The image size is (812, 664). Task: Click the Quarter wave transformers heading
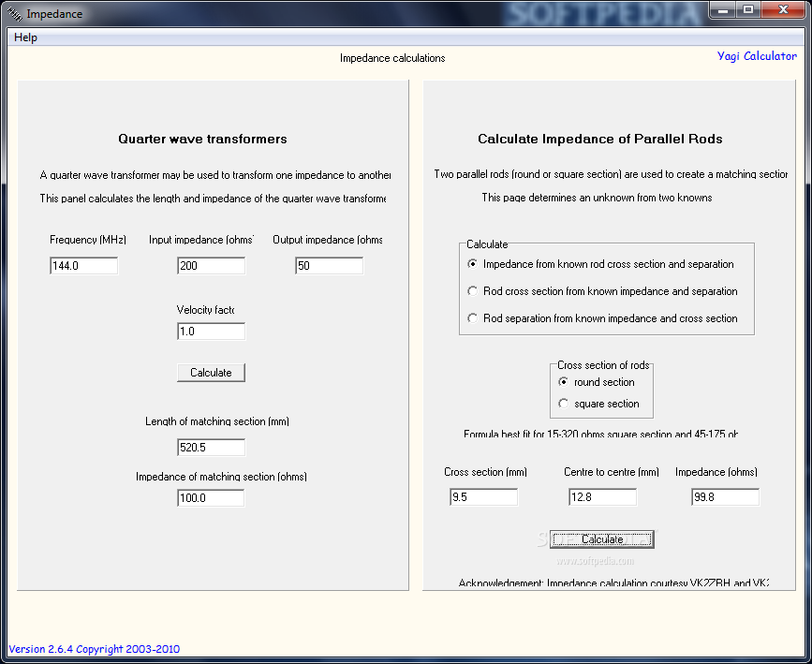point(202,139)
